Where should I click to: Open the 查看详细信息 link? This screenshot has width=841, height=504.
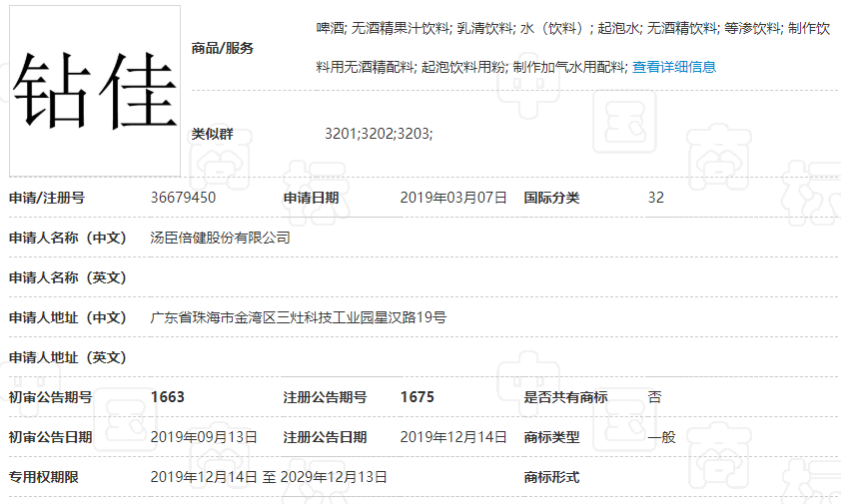tap(674, 67)
